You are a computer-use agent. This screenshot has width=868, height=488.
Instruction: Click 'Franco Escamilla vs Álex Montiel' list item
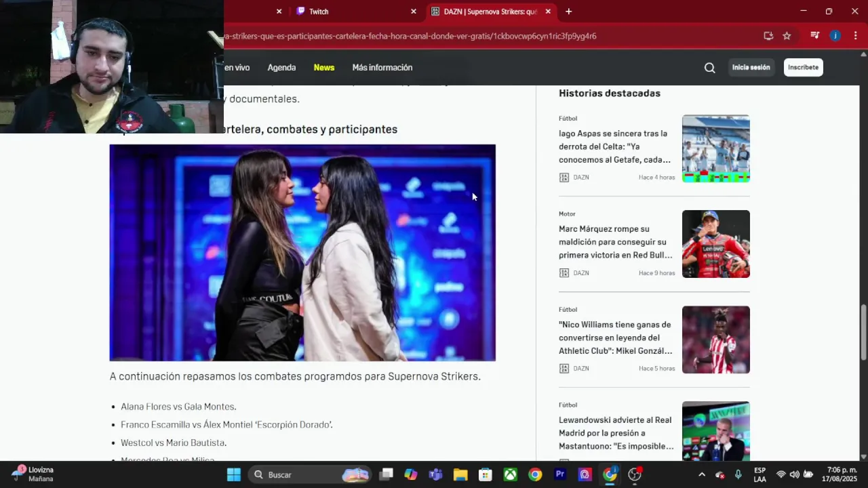pyautogui.click(x=226, y=425)
